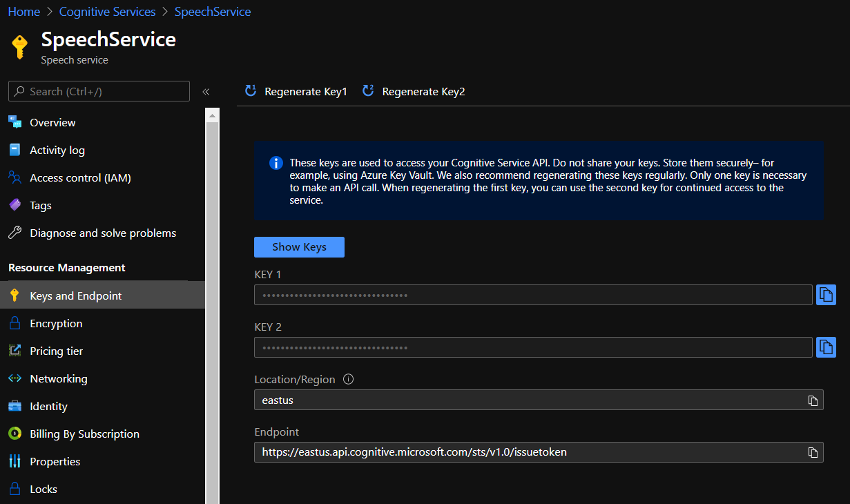Open the Tags section
The image size is (850, 504).
[41, 205]
